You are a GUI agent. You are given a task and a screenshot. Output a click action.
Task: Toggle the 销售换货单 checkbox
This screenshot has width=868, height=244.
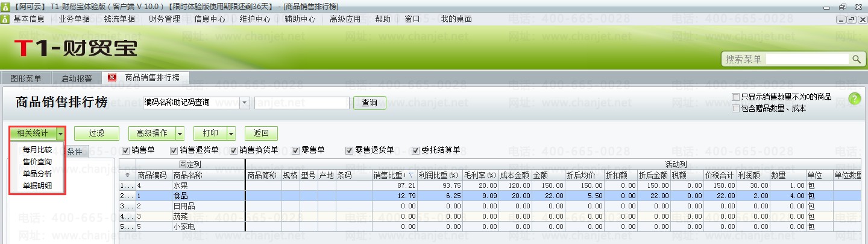click(233, 150)
